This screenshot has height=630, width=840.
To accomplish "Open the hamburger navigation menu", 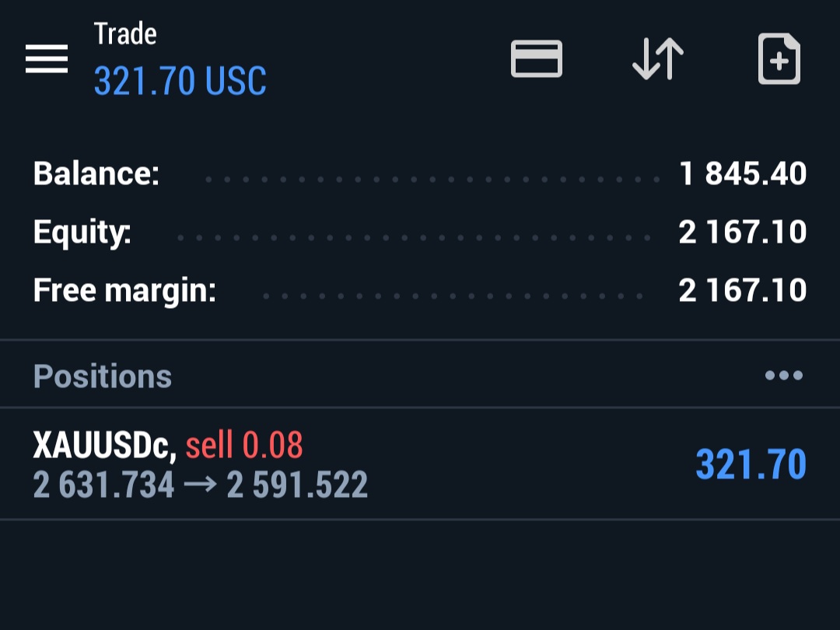I will (47, 59).
